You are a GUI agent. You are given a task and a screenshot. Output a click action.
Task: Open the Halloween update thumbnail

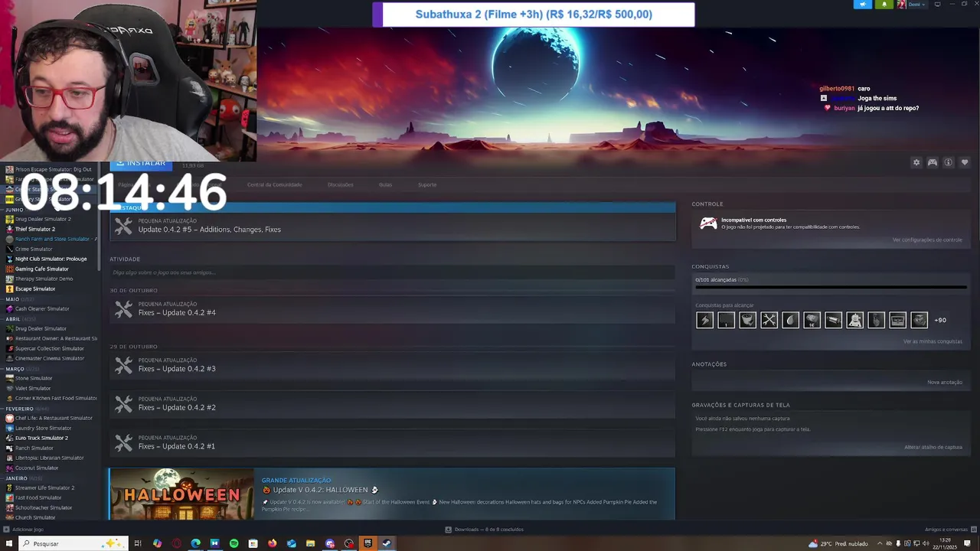tap(181, 494)
